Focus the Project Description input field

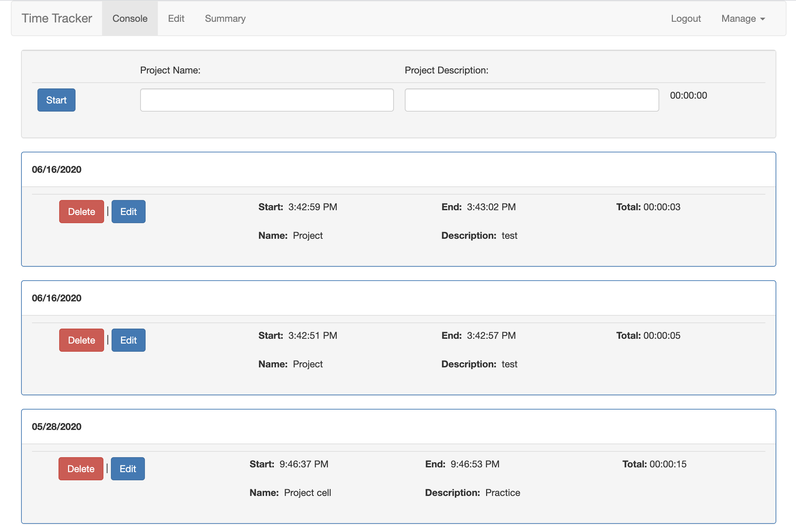click(x=532, y=100)
